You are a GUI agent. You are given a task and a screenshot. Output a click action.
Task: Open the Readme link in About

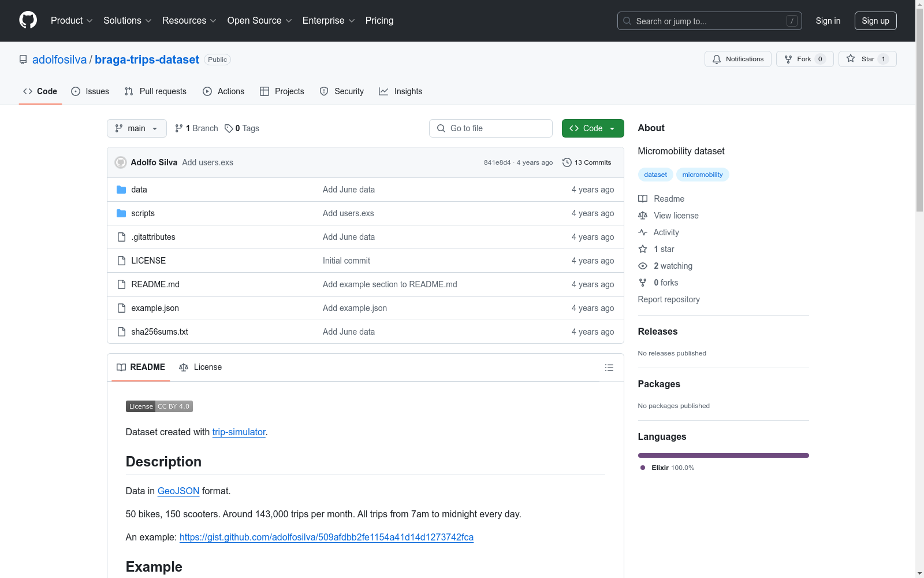coord(661,199)
